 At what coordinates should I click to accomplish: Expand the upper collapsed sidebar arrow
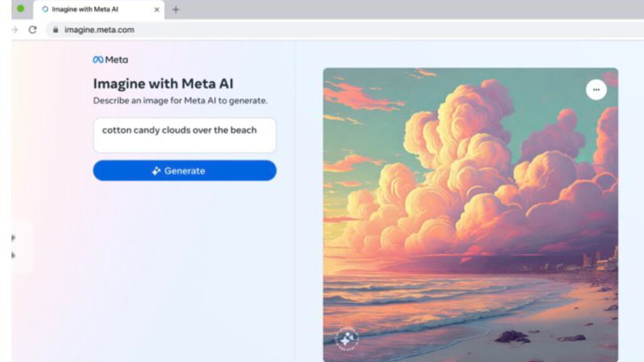tap(14, 237)
